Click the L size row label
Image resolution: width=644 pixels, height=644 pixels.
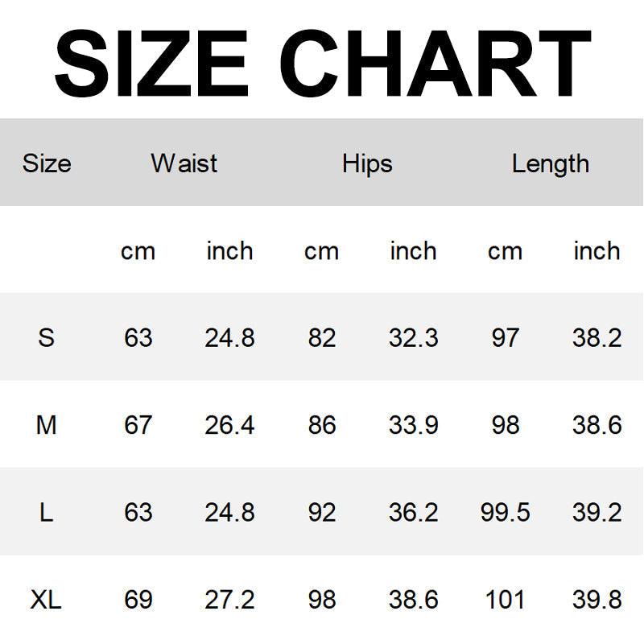pyautogui.click(x=47, y=512)
